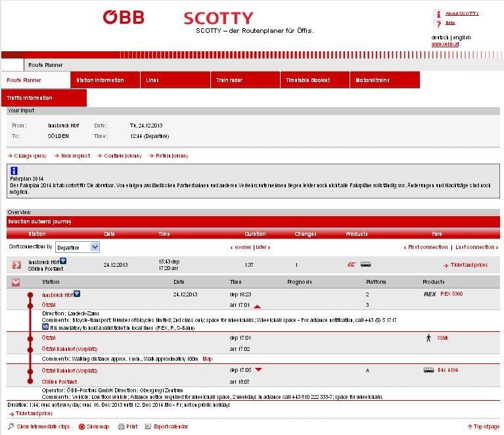Click station info icon beside Innsbruck Hbf in overview
Viewport: 504px width, 435px height.
[63, 261]
